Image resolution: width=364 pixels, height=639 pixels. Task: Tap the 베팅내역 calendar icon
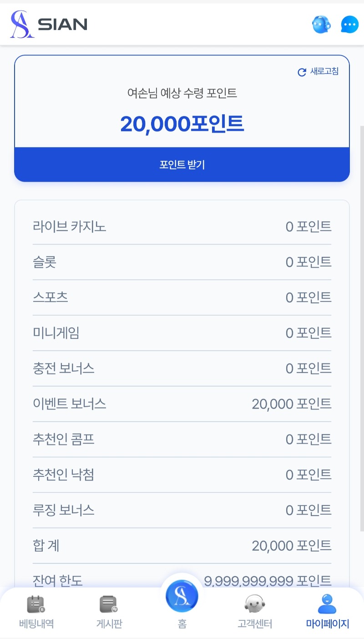click(36, 604)
